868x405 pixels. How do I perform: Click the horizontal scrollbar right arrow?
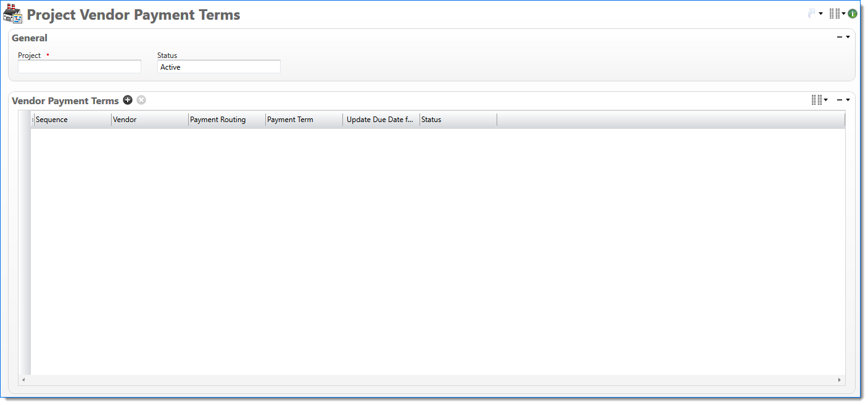click(839, 380)
